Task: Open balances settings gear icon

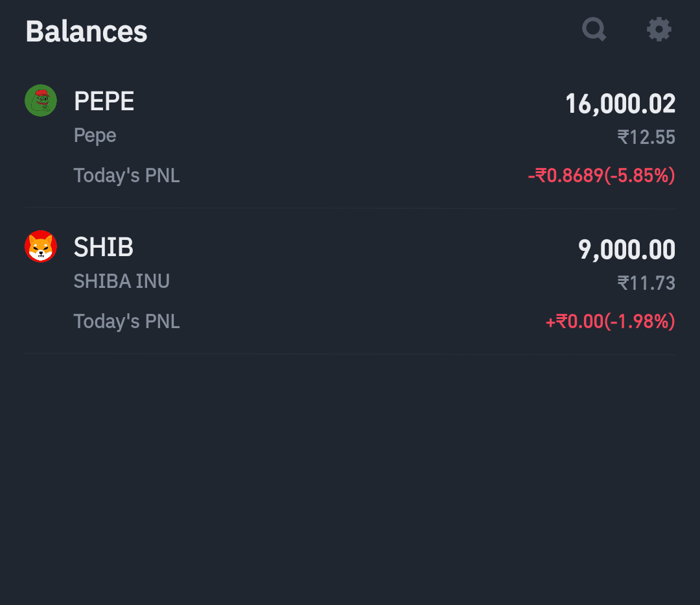Action: 659,29
